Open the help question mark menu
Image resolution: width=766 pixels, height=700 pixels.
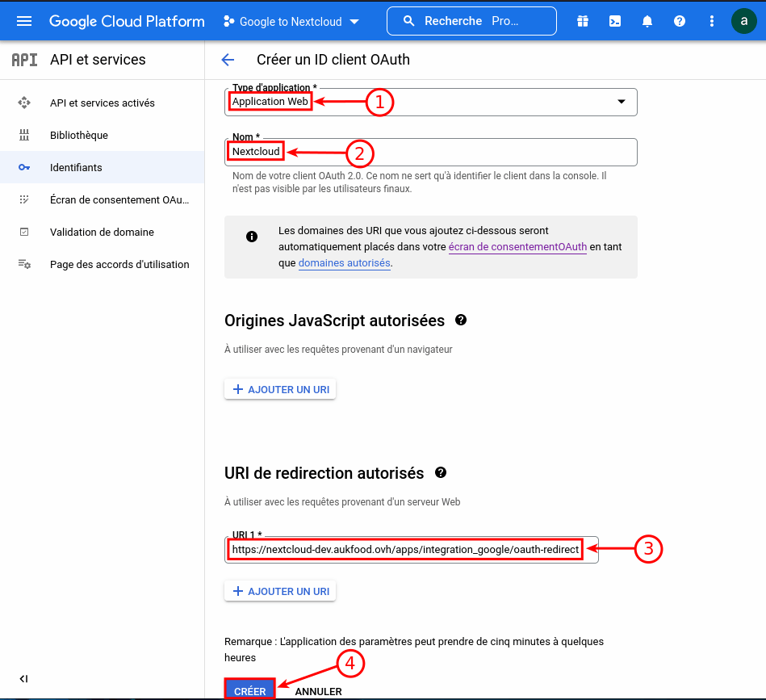point(679,21)
